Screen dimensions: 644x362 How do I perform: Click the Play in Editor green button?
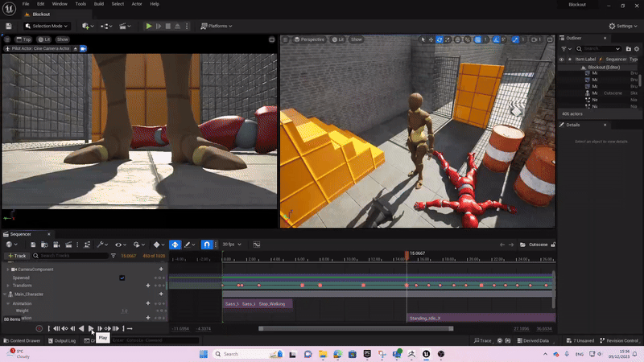tap(148, 26)
